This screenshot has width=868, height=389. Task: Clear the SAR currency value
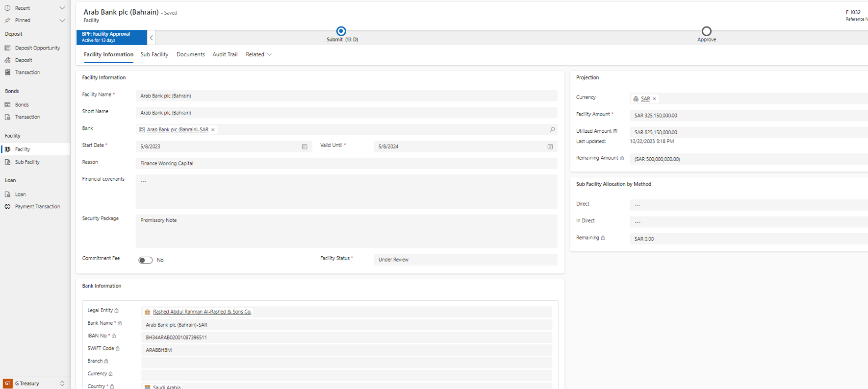click(654, 99)
